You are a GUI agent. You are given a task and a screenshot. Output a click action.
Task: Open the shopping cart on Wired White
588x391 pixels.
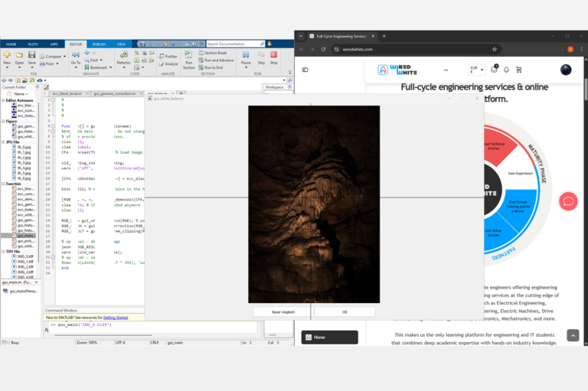coord(518,70)
